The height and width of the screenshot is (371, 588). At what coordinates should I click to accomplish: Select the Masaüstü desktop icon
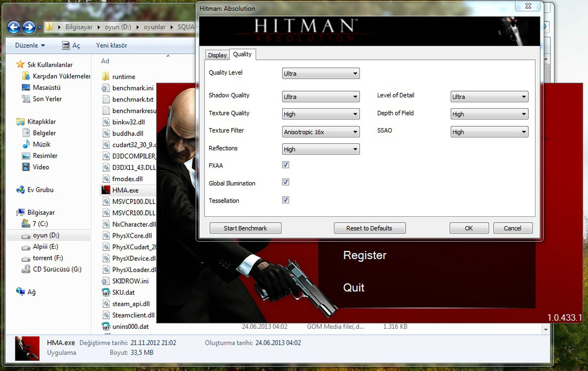26,88
